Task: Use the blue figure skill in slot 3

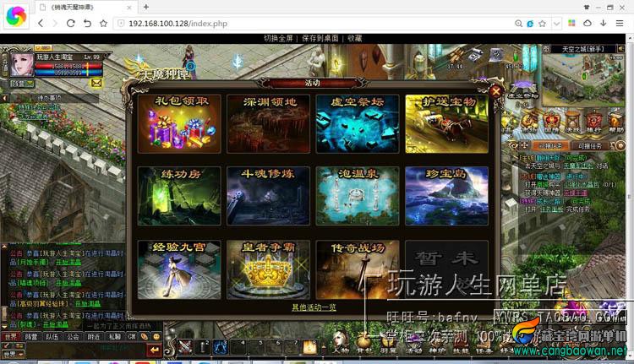Action: [x=221, y=347]
